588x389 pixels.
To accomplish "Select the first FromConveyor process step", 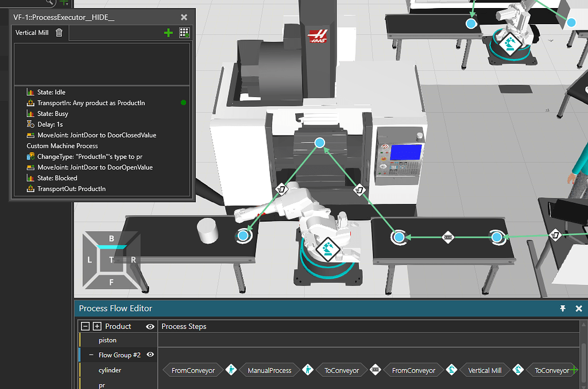I will 193,370.
